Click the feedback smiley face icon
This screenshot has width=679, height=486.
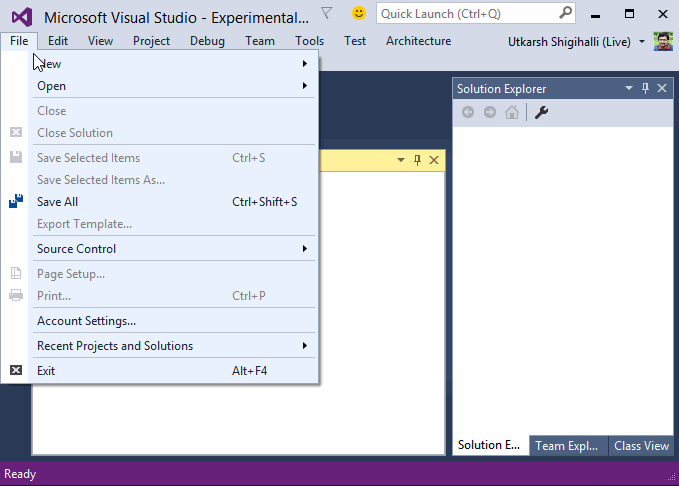tap(358, 14)
